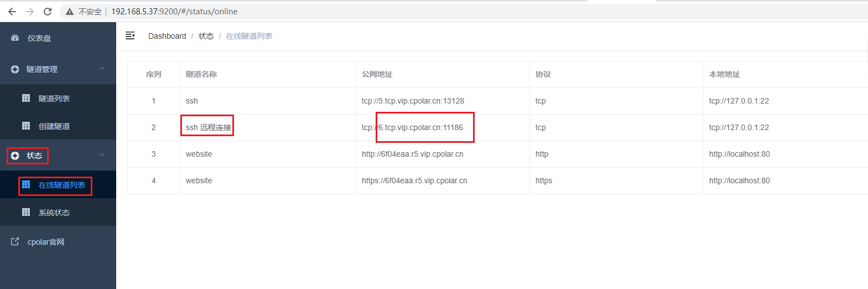Click the 序列 column header

pos(154,74)
